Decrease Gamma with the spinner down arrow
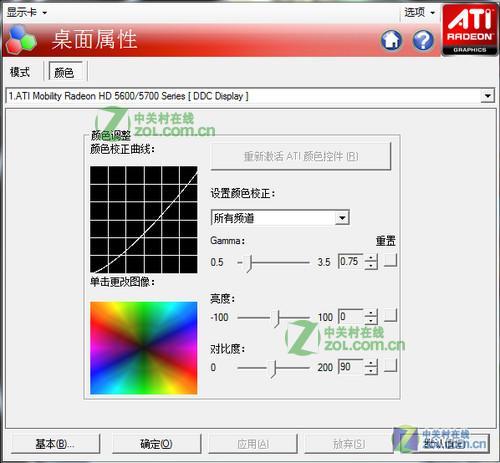Image resolution: width=500 pixels, height=463 pixels. point(371,265)
